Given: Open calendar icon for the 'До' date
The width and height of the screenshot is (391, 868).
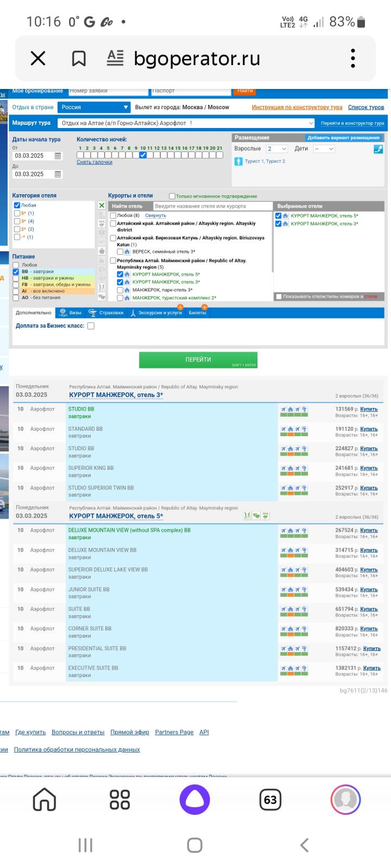Looking at the screenshot, I should tap(58, 174).
